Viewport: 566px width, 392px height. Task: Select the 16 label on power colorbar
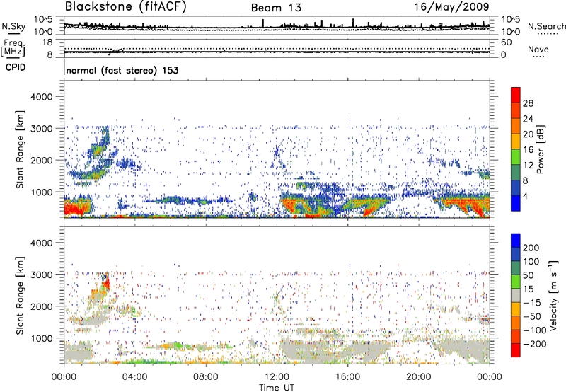coord(528,150)
